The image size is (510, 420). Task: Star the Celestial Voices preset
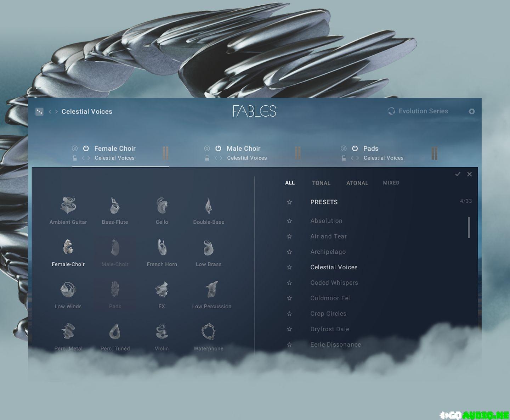(289, 267)
